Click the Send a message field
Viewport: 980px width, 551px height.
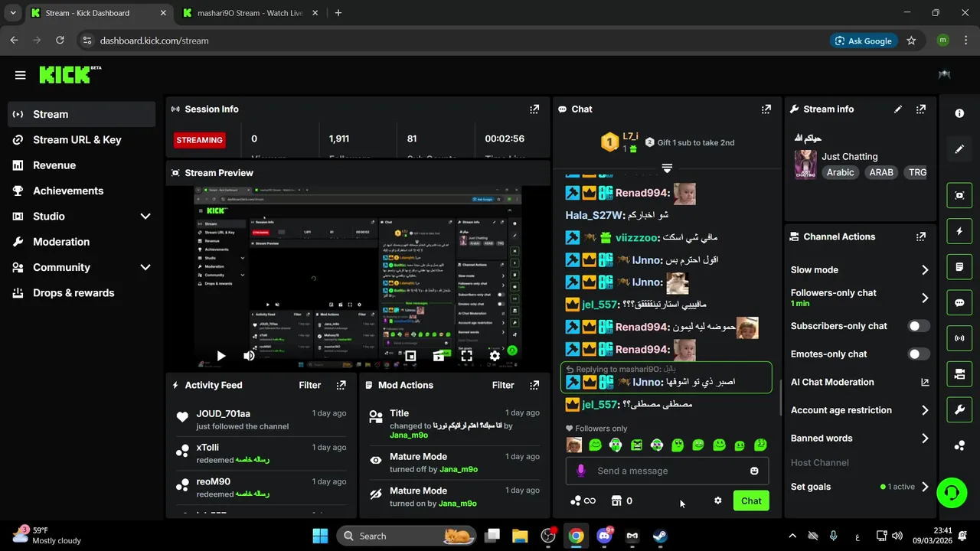coord(667,471)
